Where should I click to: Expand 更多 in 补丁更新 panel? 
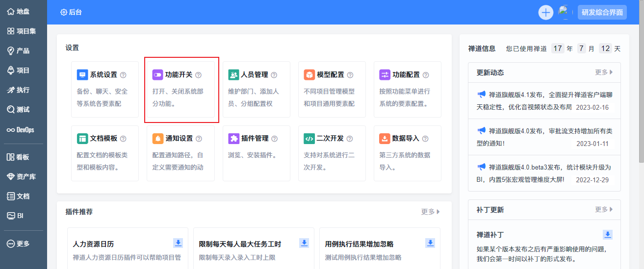(x=604, y=210)
